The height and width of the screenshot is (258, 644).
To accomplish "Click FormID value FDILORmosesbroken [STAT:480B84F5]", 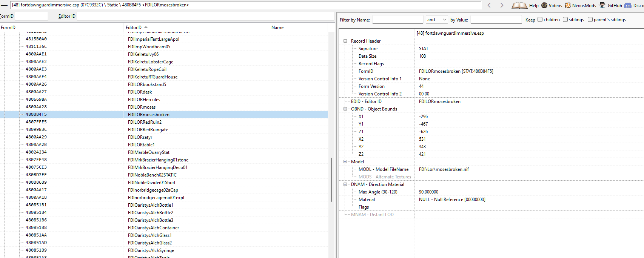I will pos(456,71).
